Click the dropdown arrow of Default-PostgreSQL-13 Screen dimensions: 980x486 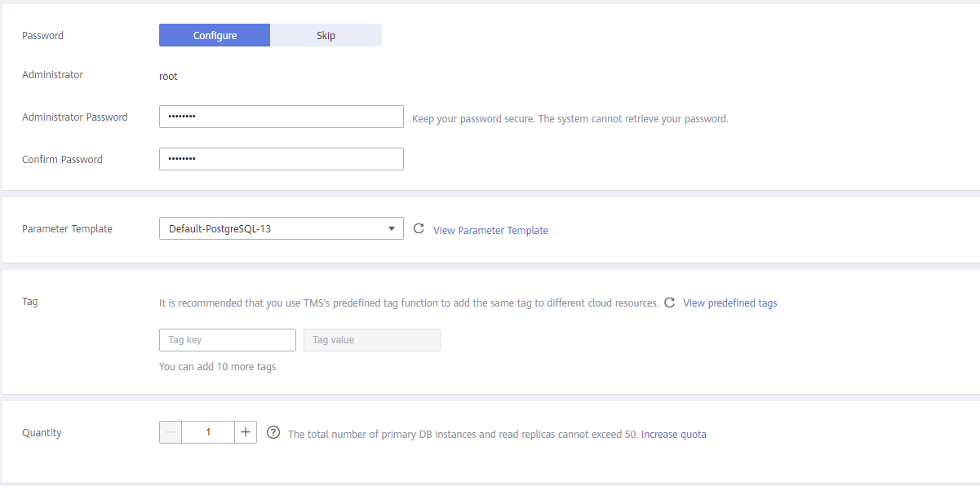click(x=391, y=229)
